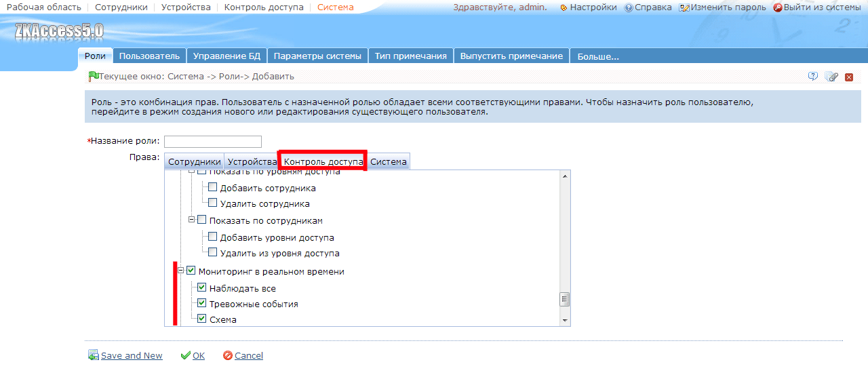This screenshot has height=377, width=868.
Task: Open the help speech-bubble icon in the breadcrumb bar
Action: (x=813, y=77)
